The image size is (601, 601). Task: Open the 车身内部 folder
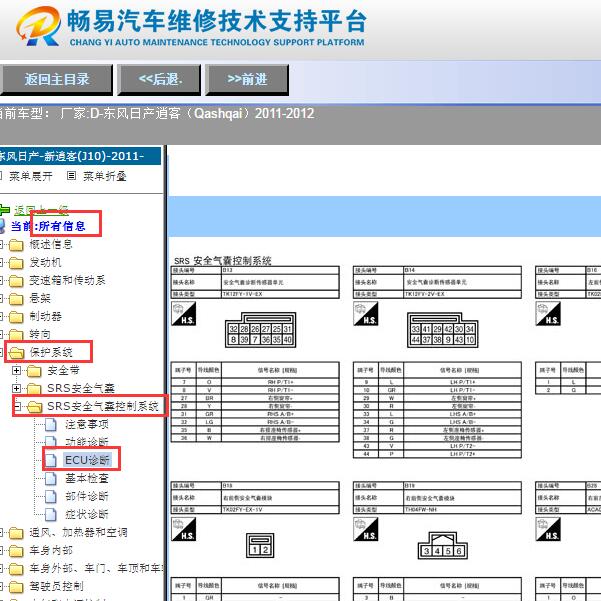coord(51,550)
